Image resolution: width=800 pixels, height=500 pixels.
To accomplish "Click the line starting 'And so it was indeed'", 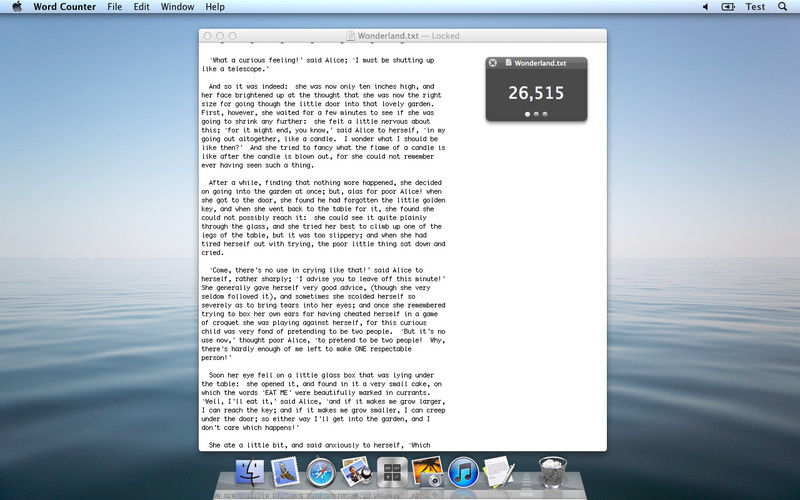I will (321, 87).
